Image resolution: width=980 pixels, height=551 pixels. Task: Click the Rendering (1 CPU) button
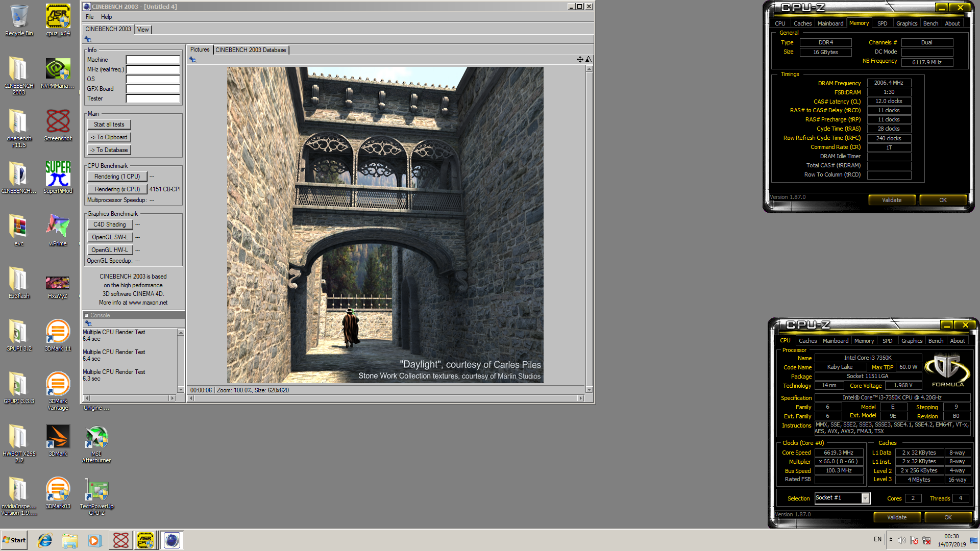point(117,177)
